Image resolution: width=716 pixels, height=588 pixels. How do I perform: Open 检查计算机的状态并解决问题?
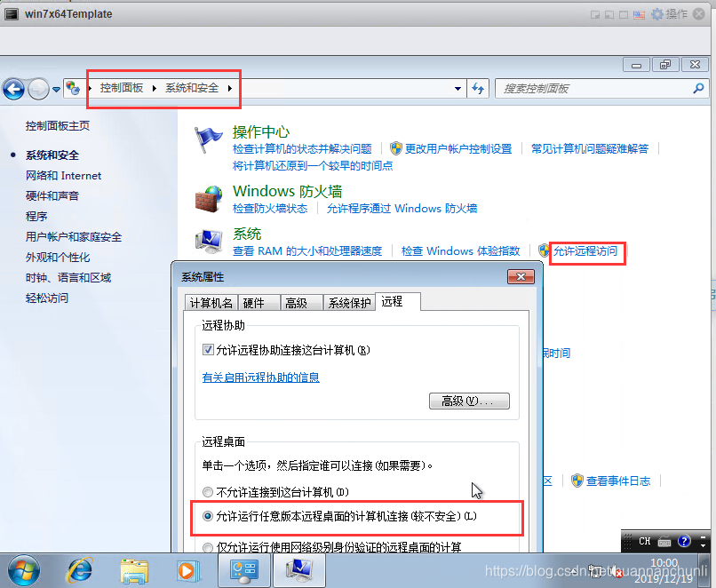point(302,149)
